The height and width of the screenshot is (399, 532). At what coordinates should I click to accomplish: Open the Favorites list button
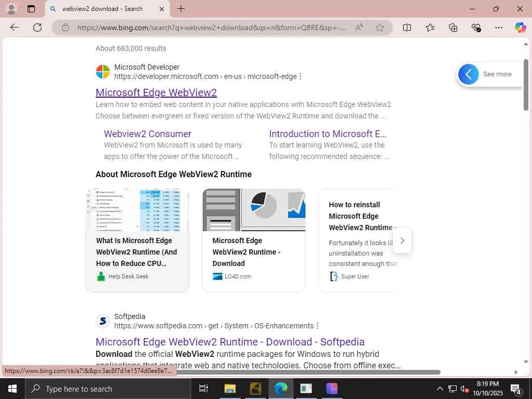click(430, 28)
